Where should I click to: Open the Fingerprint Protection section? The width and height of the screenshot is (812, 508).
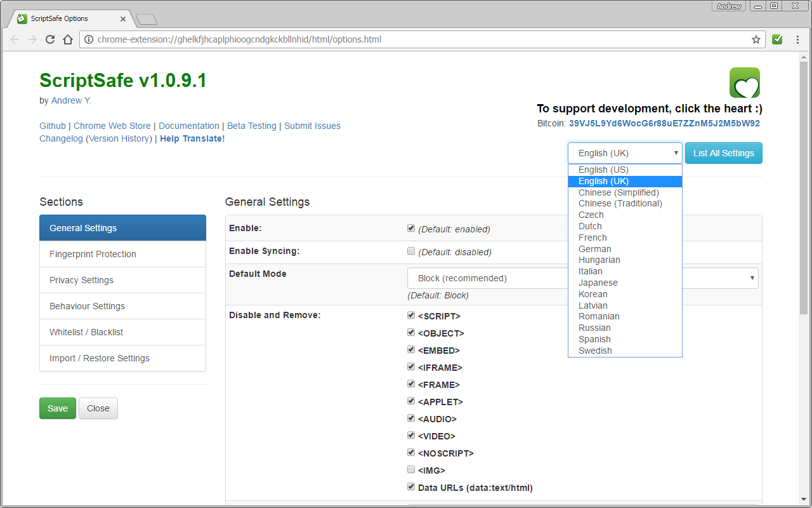pos(122,254)
